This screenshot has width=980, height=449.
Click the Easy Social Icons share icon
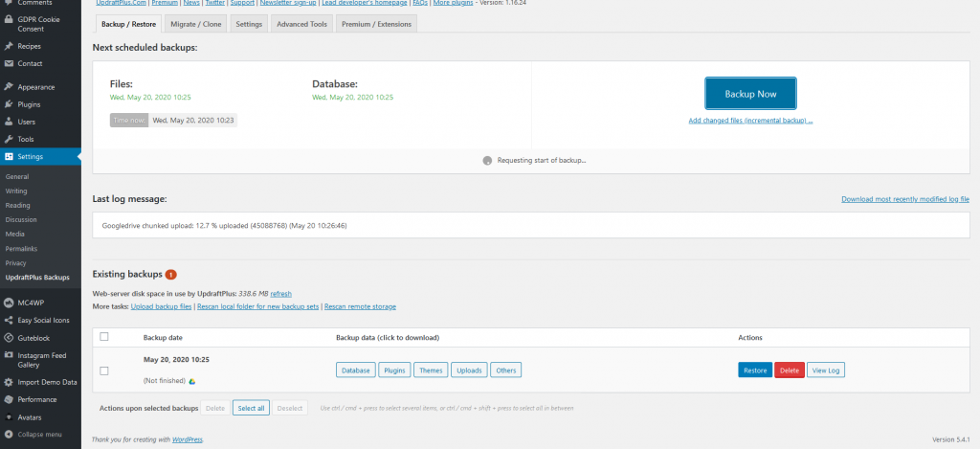(x=9, y=320)
